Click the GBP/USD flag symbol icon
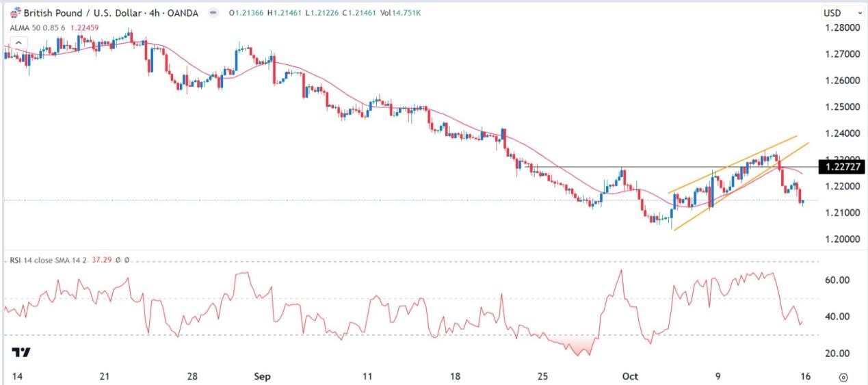Screen dimensions: 868x385 pos(14,12)
